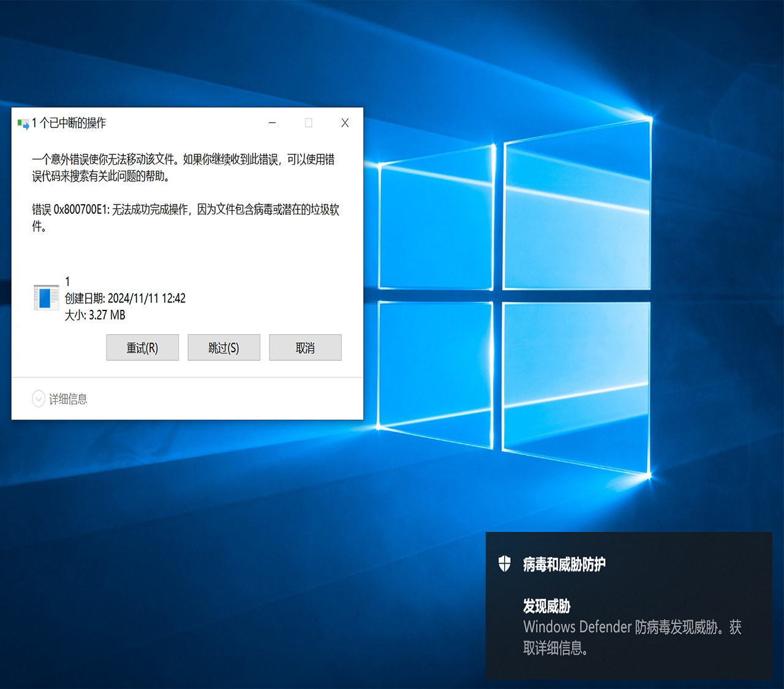Click the 1 个已中断的操作 title text
784x689 pixels.
[x=69, y=123]
